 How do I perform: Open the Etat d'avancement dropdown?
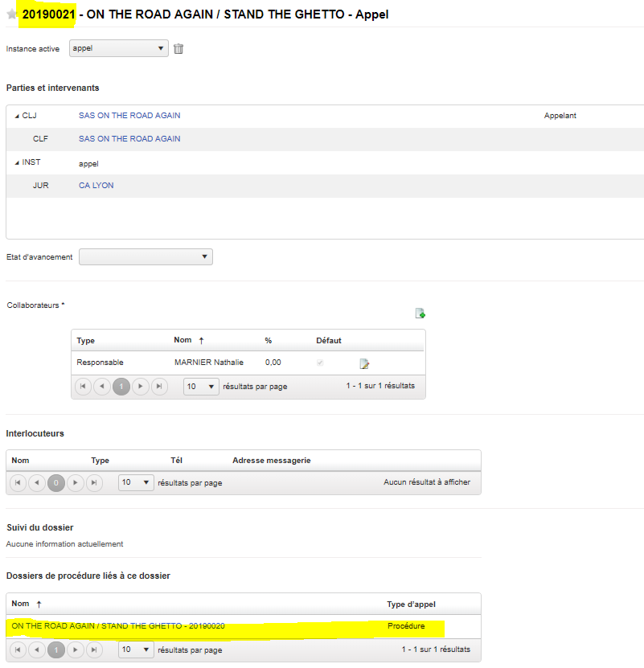click(x=146, y=257)
